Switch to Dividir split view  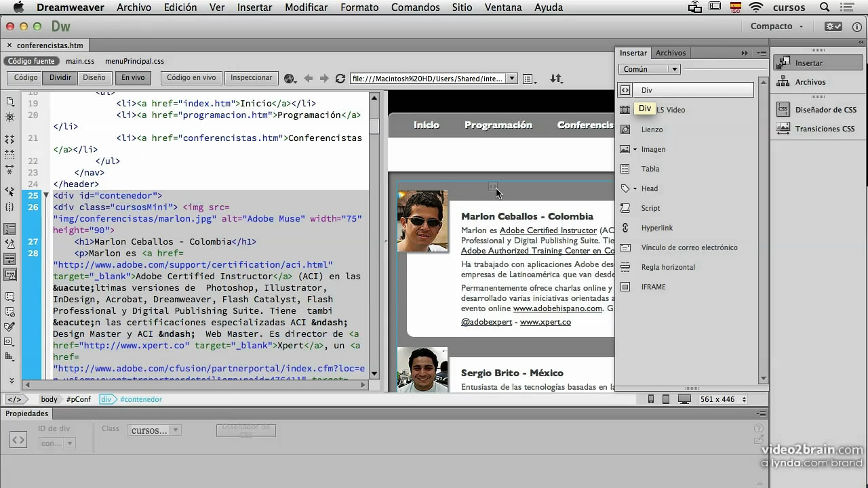coord(60,78)
